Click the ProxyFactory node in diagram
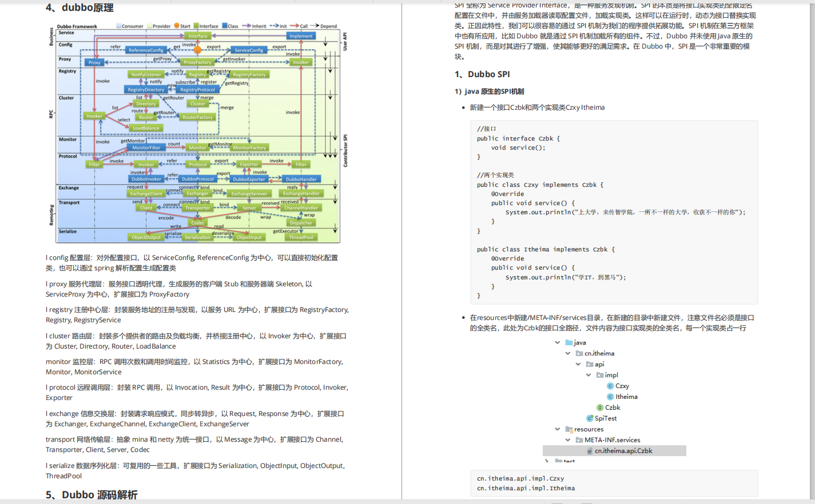The width and height of the screenshot is (815, 504). coord(197,62)
